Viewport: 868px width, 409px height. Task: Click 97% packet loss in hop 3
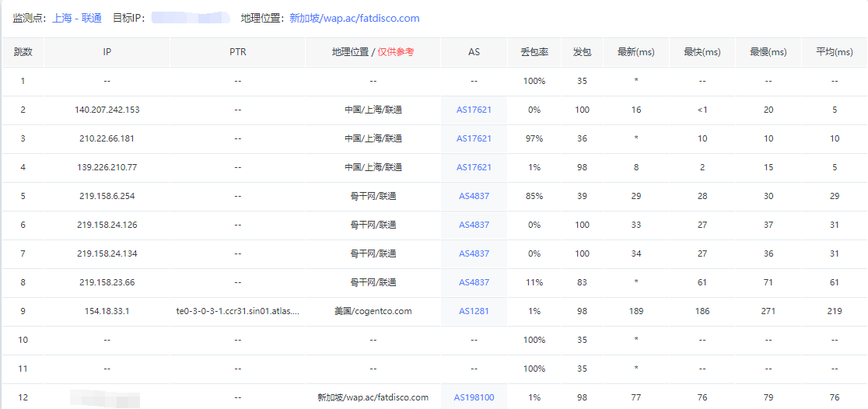tap(534, 138)
